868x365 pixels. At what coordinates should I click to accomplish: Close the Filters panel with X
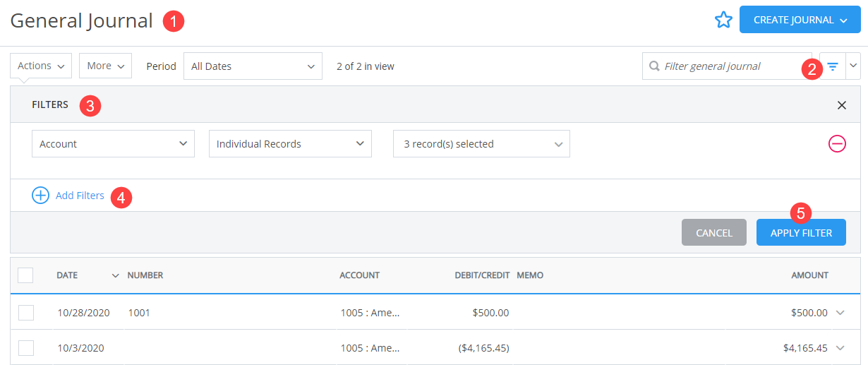pos(841,105)
